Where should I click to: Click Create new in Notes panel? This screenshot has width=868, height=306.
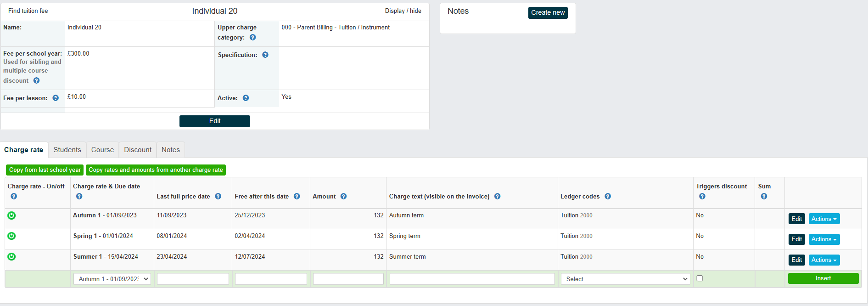tap(548, 13)
